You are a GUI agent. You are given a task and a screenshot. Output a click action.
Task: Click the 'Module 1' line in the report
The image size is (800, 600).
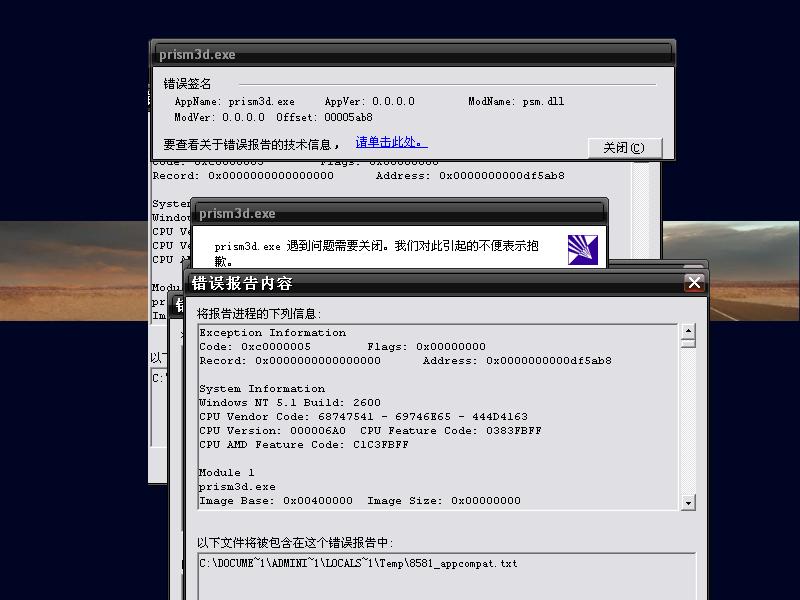tap(227, 473)
